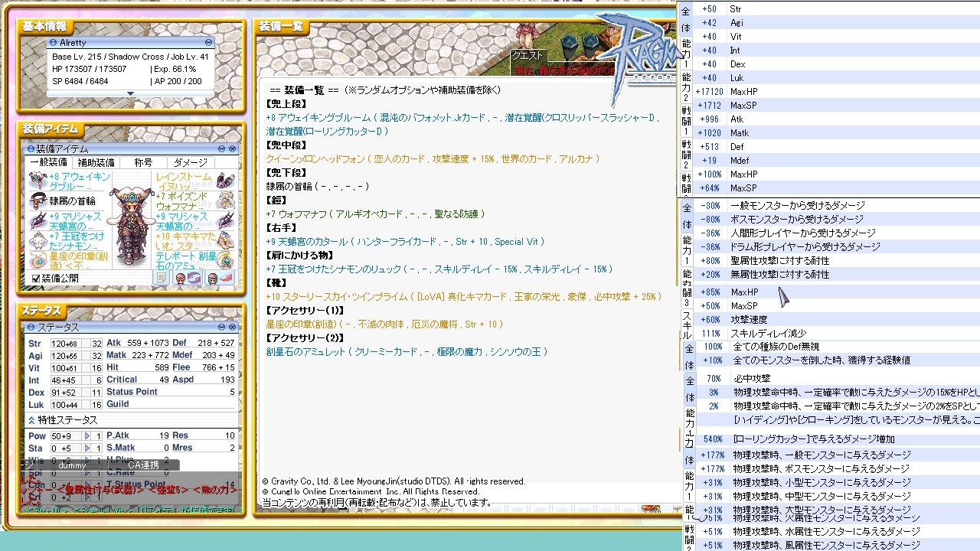The height and width of the screenshot is (551, 980).
Task: Switch to the 補助装備 tab
Action: 96,162
